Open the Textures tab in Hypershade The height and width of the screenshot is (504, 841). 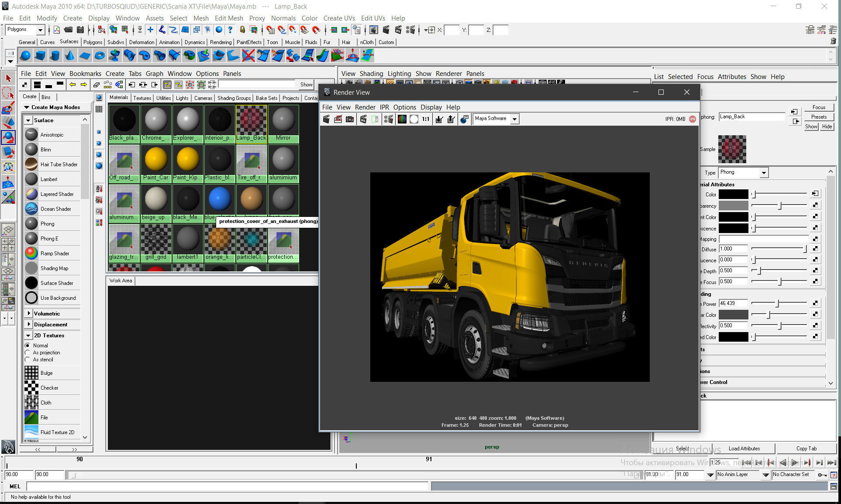pos(142,98)
